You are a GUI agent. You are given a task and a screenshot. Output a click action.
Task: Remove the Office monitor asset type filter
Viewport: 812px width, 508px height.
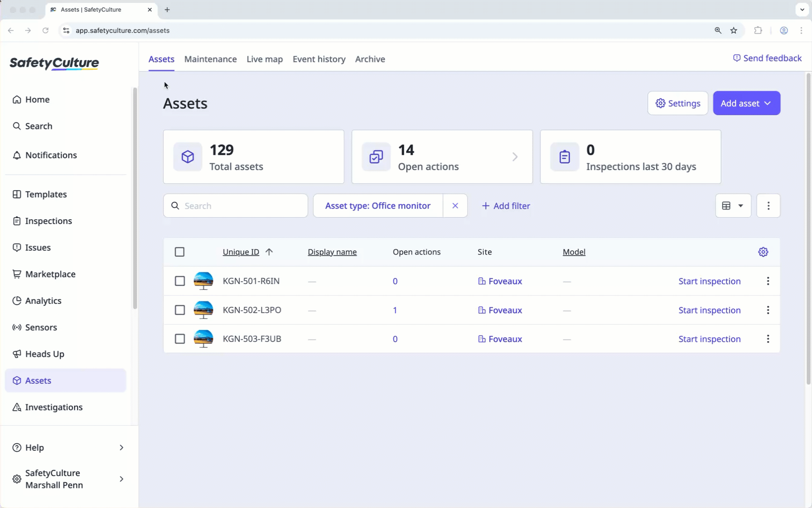click(x=455, y=206)
